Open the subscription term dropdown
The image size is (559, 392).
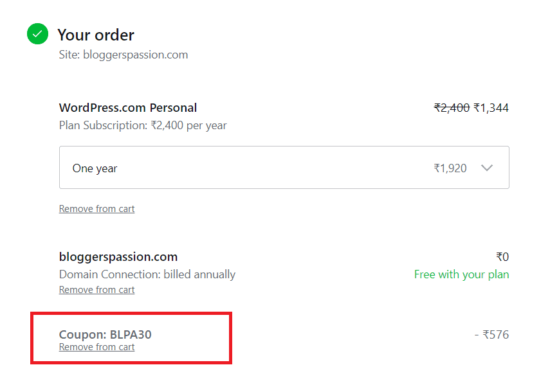click(x=283, y=167)
